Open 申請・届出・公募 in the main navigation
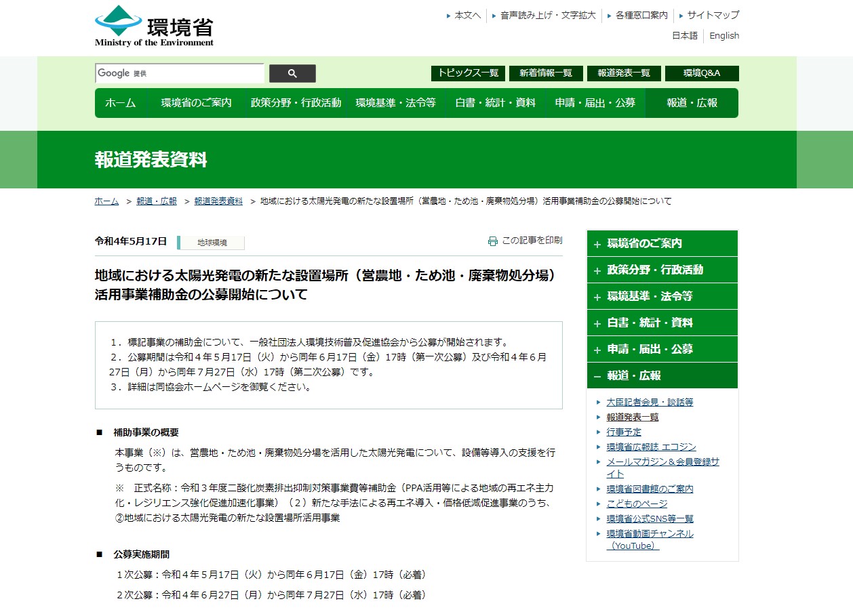 coord(595,103)
